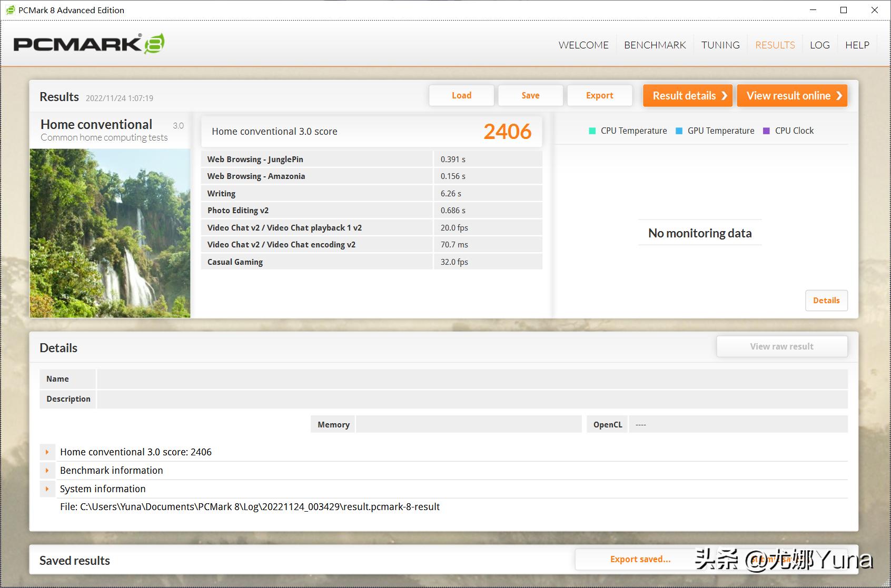
Task: Export the benchmark result
Action: pos(599,95)
